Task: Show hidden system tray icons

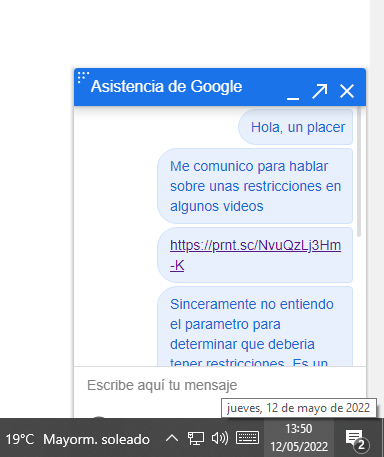Action: (172, 438)
